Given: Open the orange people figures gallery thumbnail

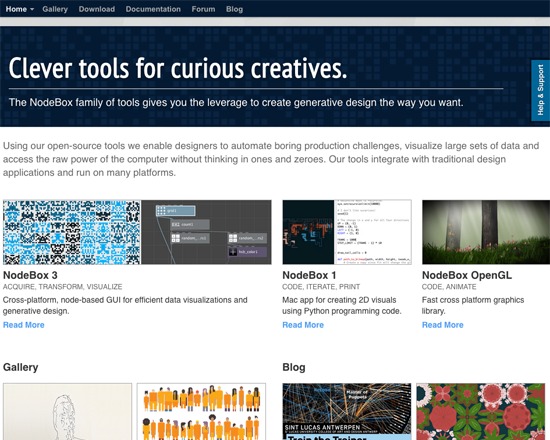Looking at the screenshot, I should point(201,412).
